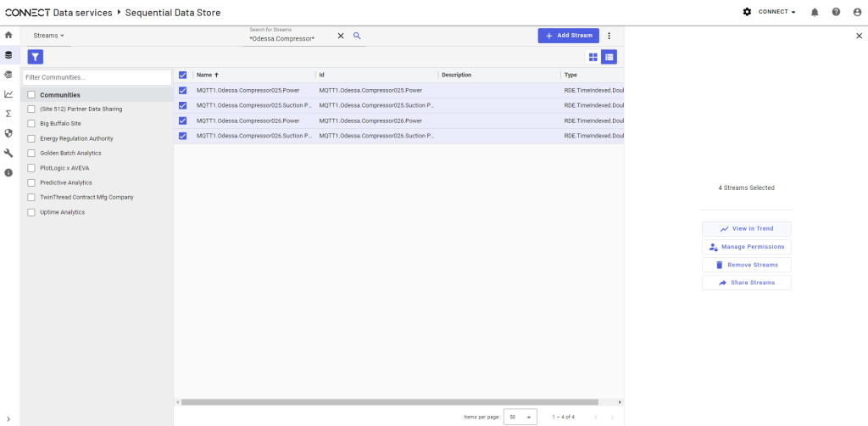Click the search magnifier icon
The width and height of the screenshot is (868, 426).
point(357,36)
